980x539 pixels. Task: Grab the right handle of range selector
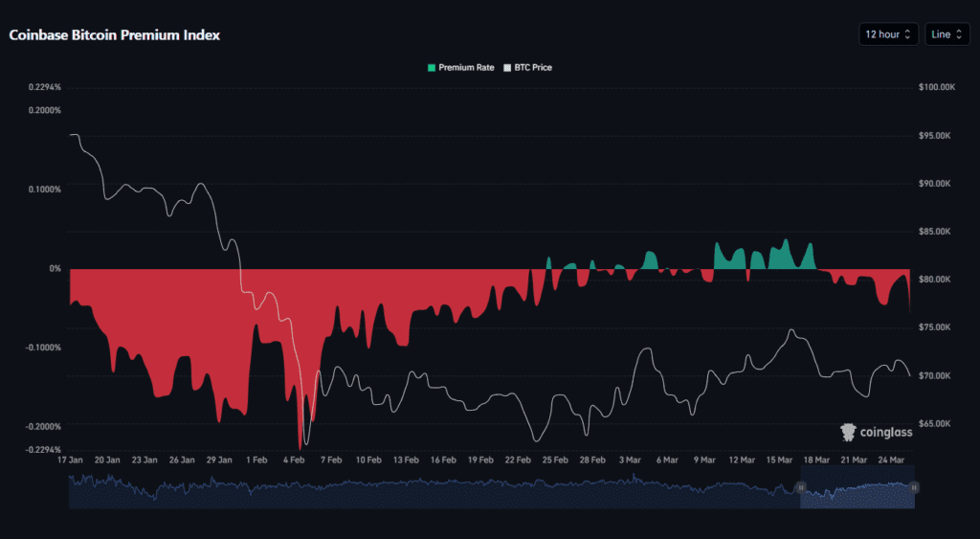point(914,487)
